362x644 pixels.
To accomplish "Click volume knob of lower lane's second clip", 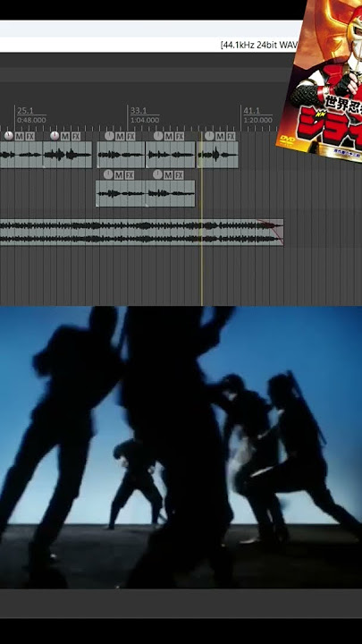I will pyautogui.click(x=157, y=174).
